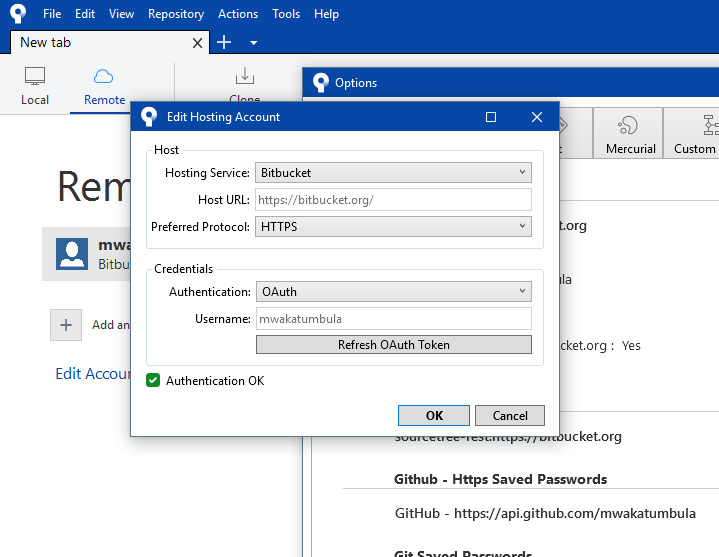
Task: Add a new tab with plus icon
Action: coord(224,42)
